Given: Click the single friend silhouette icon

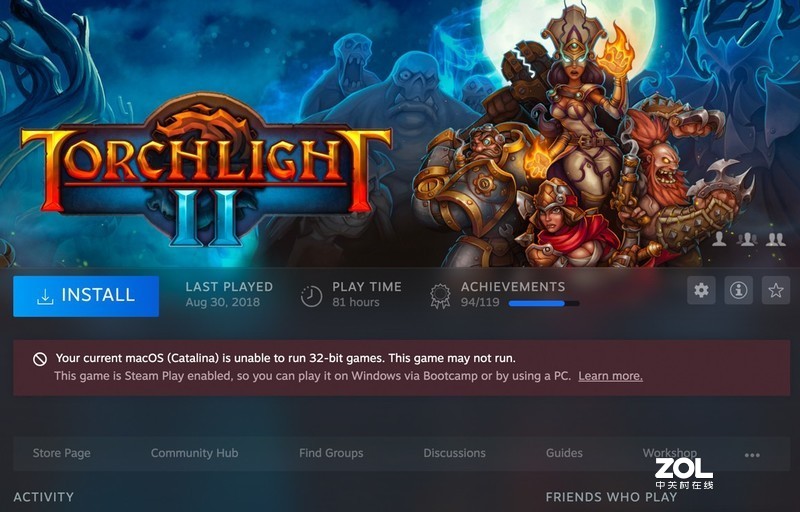Looking at the screenshot, I should [719, 239].
